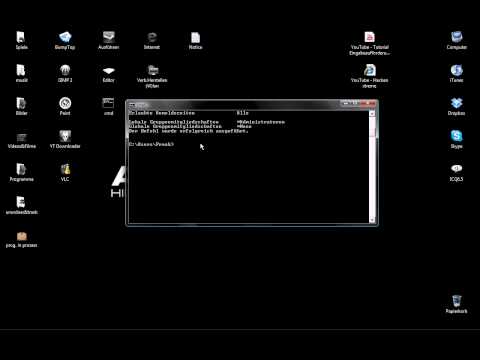Screen dimensions: 480x360
Task: Launch the ICQ desktop shortcut
Action: point(456,172)
